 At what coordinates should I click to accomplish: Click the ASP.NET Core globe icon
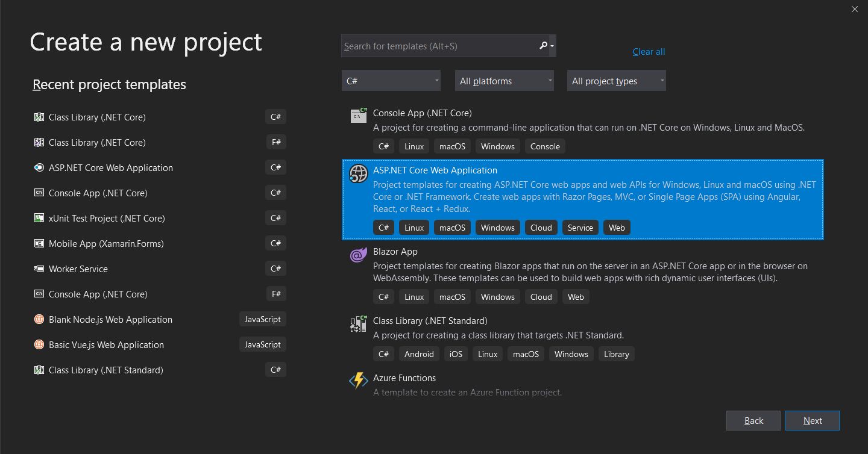359,173
